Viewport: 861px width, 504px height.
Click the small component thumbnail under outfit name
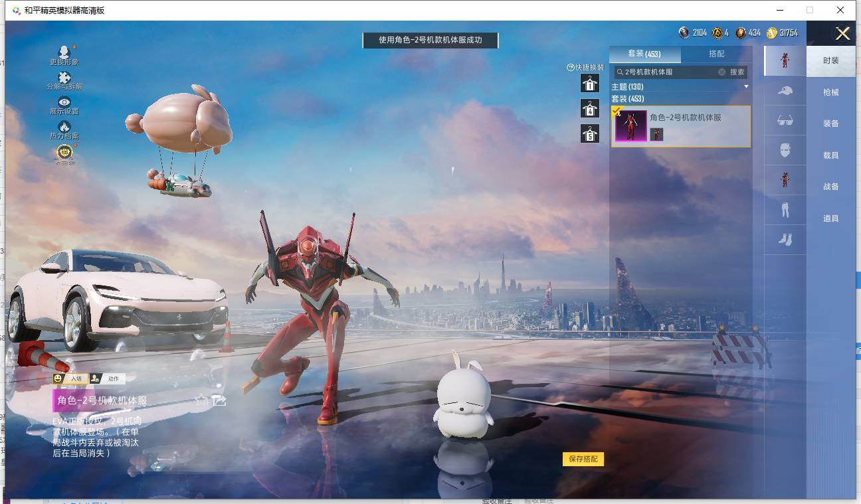point(656,134)
